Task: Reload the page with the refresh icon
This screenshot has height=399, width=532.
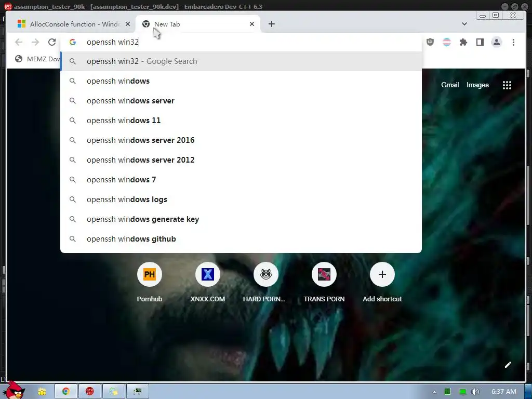Action: [x=52, y=42]
